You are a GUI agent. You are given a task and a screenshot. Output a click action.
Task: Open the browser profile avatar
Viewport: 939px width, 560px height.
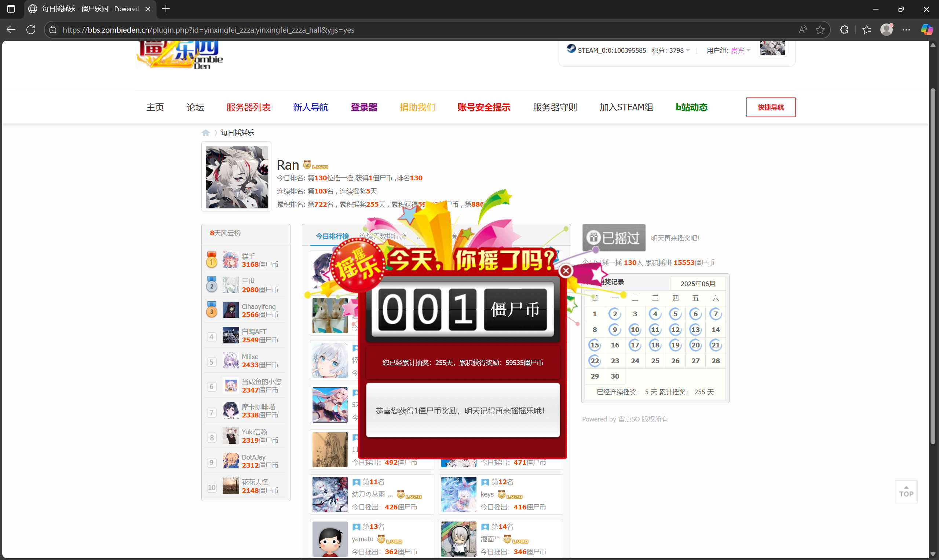tap(887, 30)
